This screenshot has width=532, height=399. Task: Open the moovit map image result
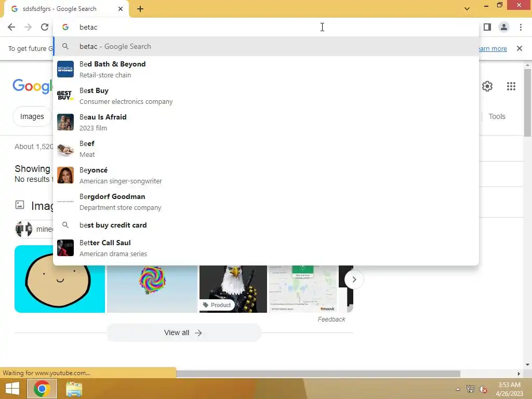click(303, 289)
